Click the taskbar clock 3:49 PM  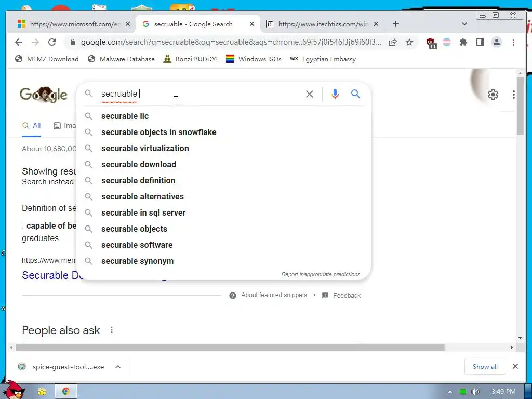(x=503, y=392)
